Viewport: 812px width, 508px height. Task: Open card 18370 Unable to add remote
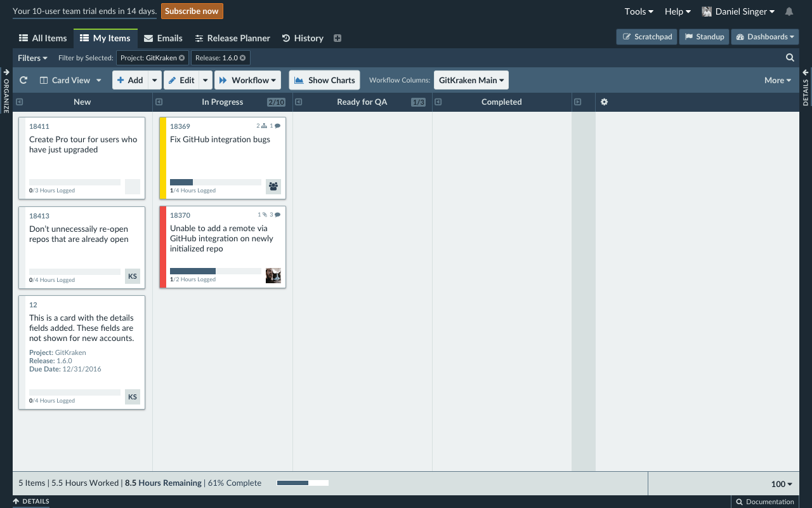point(223,246)
